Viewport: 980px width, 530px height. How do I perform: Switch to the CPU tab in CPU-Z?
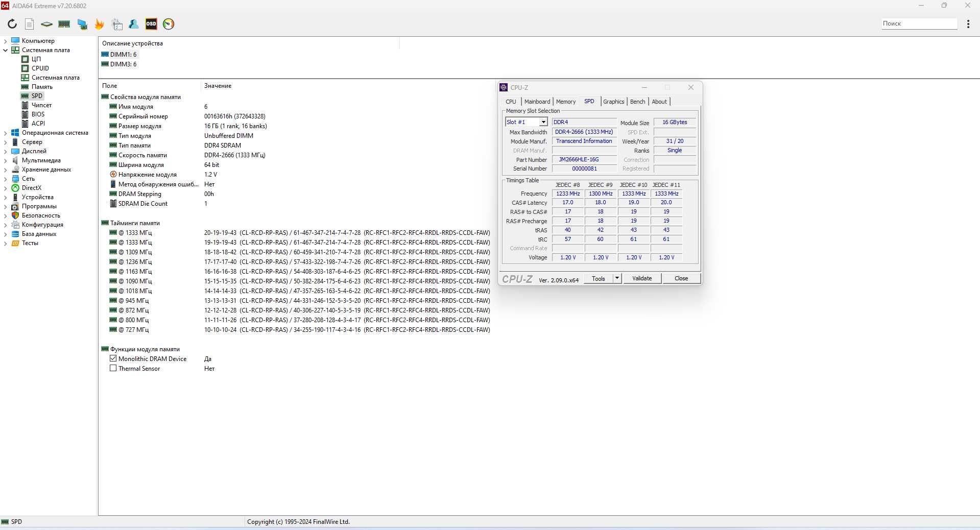tap(511, 102)
